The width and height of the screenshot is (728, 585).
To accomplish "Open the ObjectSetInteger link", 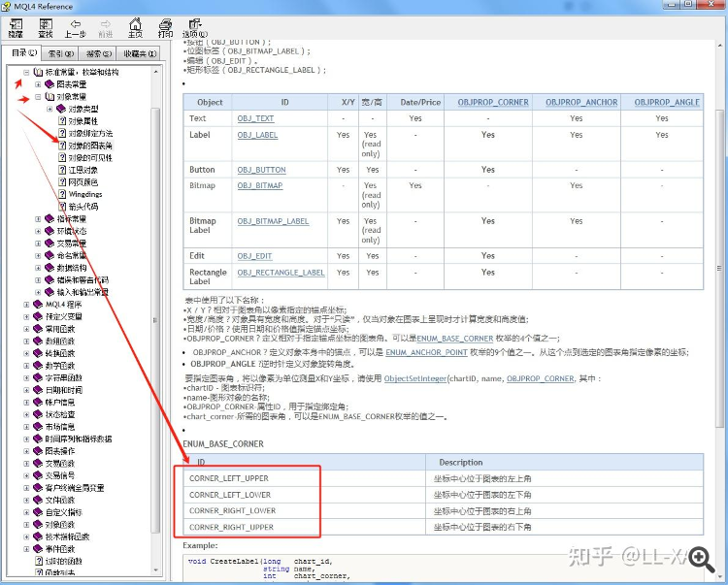I will (x=415, y=378).
